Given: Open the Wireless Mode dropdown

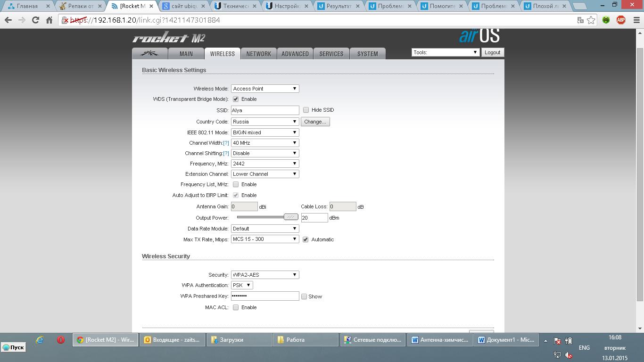Looking at the screenshot, I should (265, 89).
